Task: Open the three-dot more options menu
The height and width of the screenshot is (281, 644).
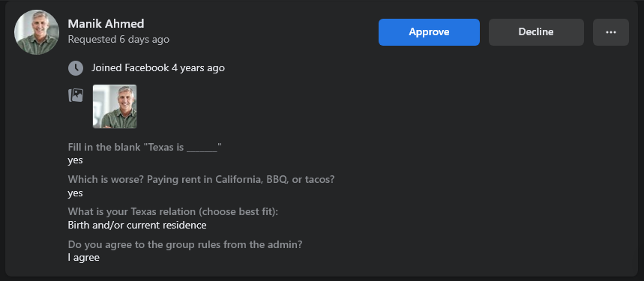Action: pyautogui.click(x=611, y=32)
